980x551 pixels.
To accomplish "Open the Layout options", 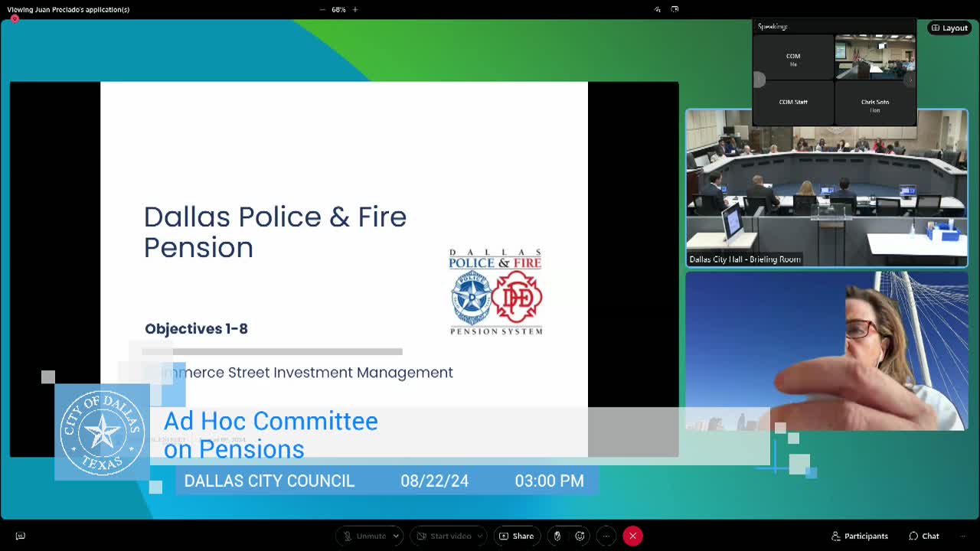I will coord(949,28).
